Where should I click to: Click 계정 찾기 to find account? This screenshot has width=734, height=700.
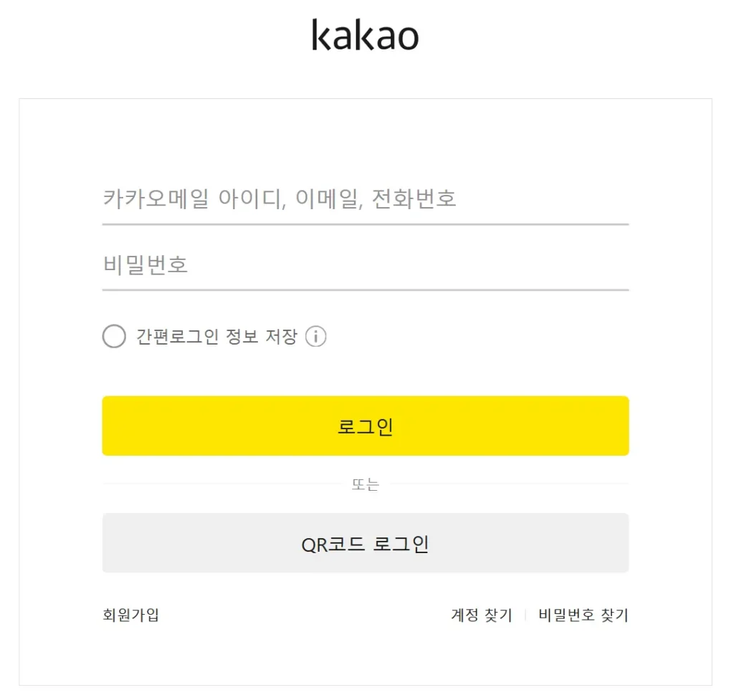pyautogui.click(x=481, y=614)
